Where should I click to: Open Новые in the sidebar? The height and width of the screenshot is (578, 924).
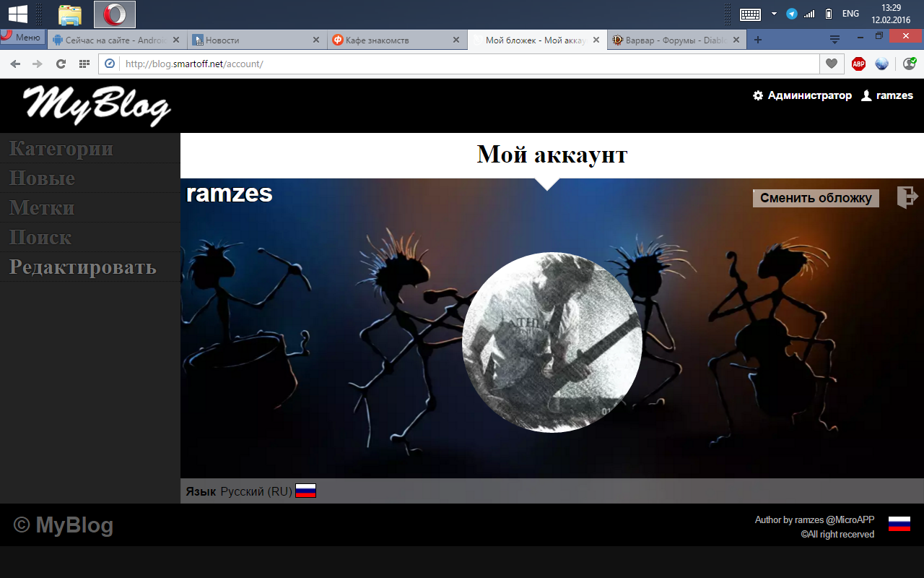point(90,178)
